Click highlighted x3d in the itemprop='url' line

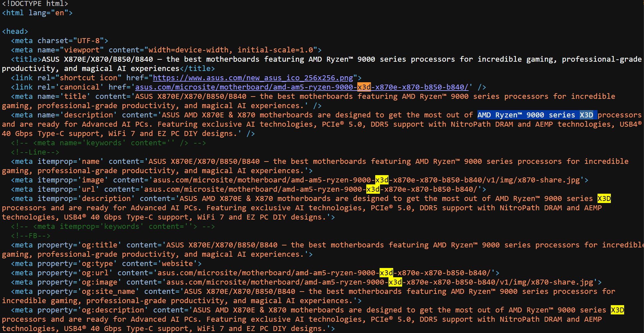point(373,189)
